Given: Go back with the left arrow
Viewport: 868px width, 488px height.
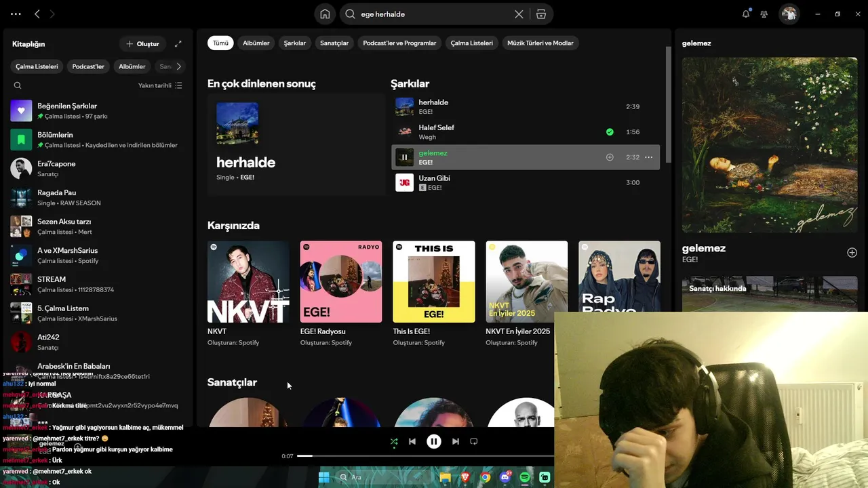Looking at the screenshot, I should click(x=37, y=14).
